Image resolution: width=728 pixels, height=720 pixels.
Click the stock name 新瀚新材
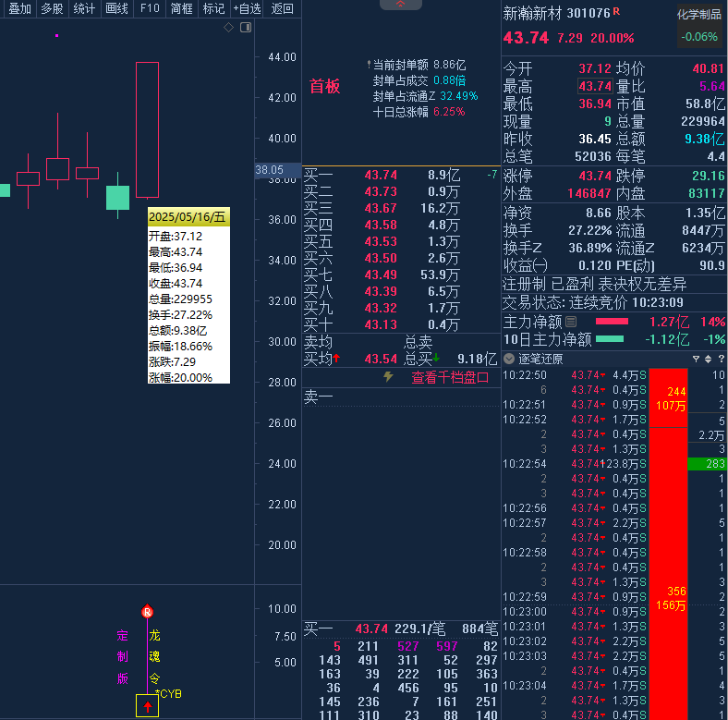(532, 14)
